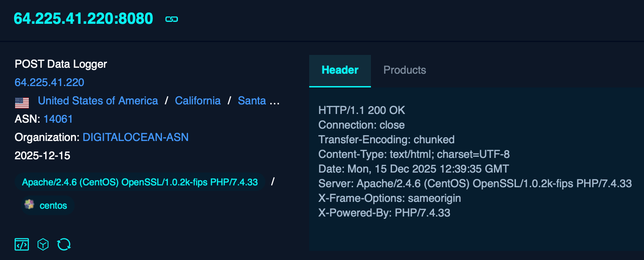
Task: Open ASN number 14061 link
Action: [x=58, y=119]
